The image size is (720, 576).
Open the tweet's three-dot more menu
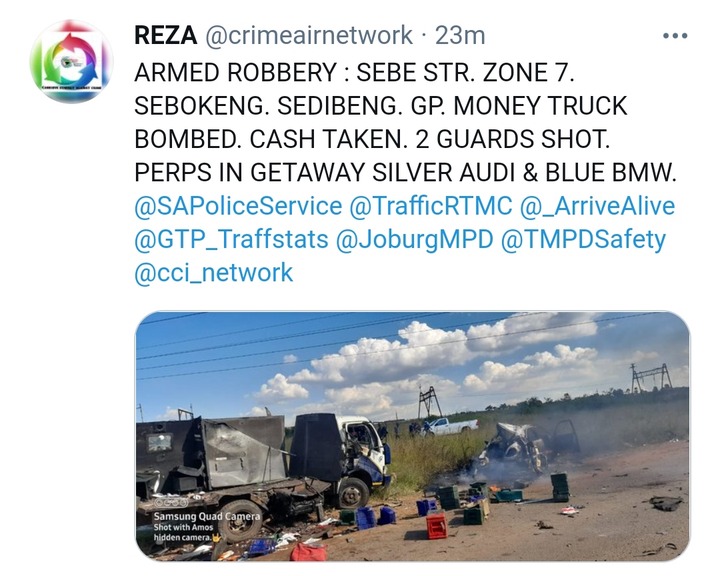[675, 36]
